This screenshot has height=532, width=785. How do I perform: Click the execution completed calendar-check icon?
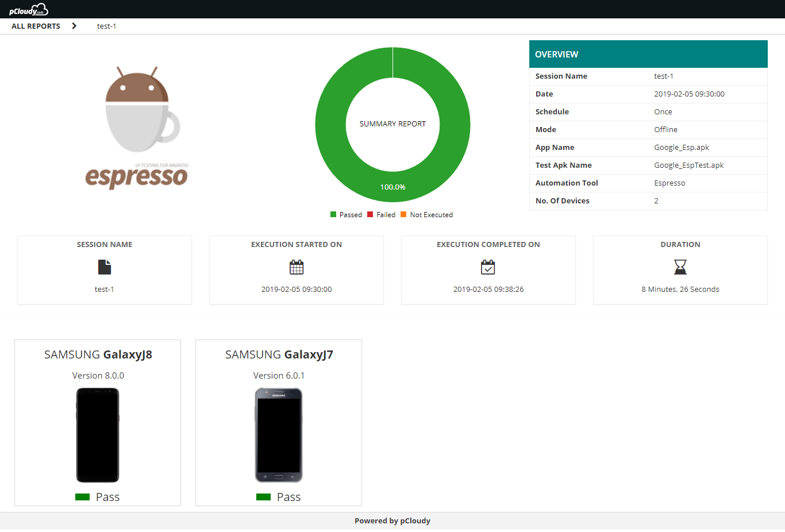pyautogui.click(x=488, y=267)
